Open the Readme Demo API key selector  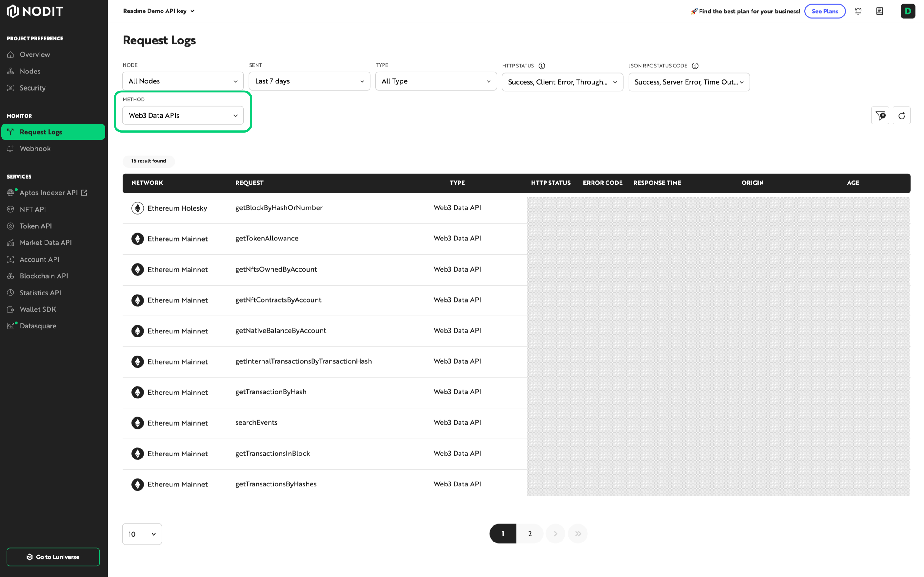tap(158, 11)
